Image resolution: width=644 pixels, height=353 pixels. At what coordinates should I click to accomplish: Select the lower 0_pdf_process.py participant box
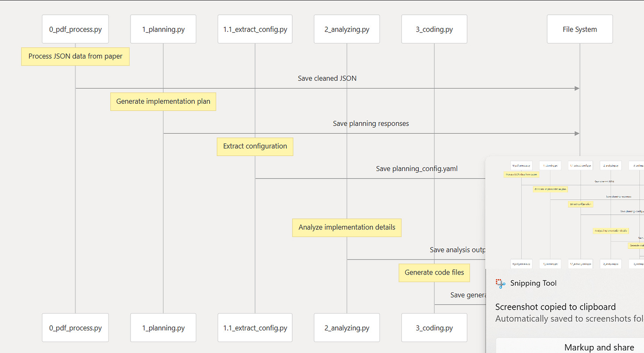[75, 328]
